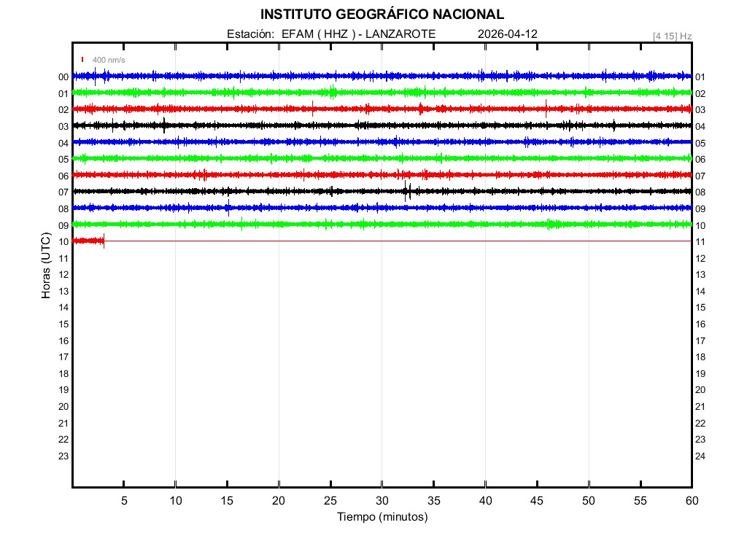Click the green 09 hour seismic trace
The image size is (747, 560).
tap(382, 224)
